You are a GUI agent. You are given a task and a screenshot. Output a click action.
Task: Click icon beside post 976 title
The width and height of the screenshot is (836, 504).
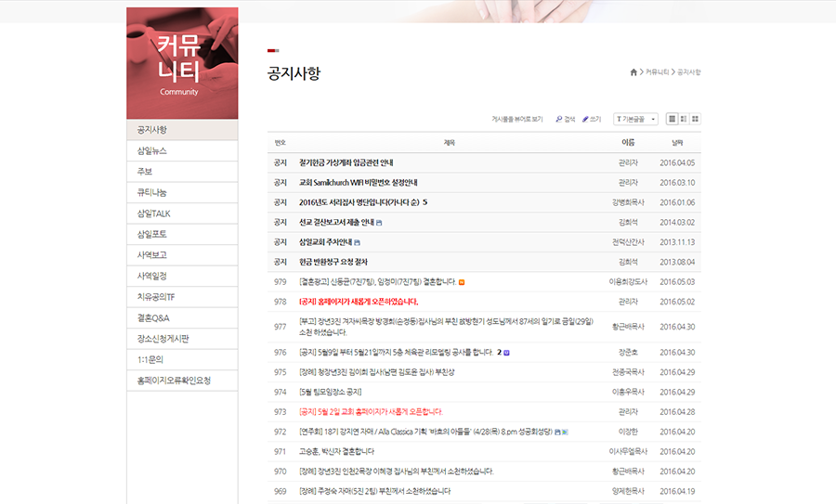coord(506,353)
